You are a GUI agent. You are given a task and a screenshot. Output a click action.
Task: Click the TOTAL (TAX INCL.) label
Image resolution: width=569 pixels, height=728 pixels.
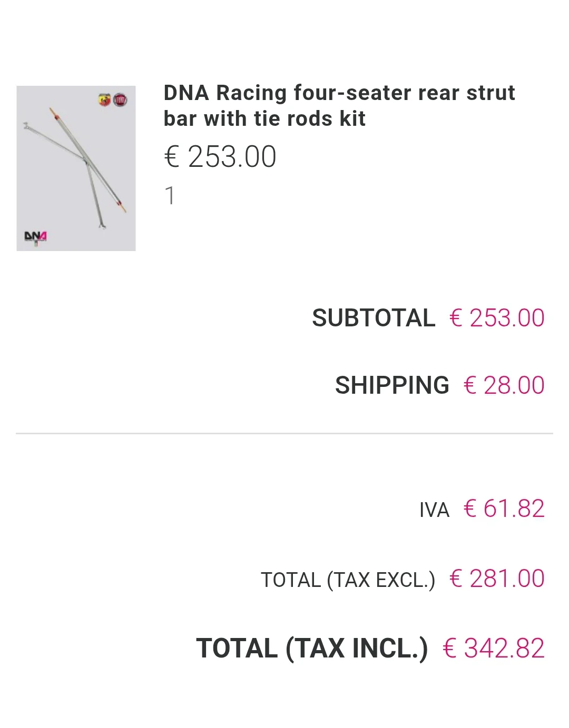pyautogui.click(x=311, y=648)
